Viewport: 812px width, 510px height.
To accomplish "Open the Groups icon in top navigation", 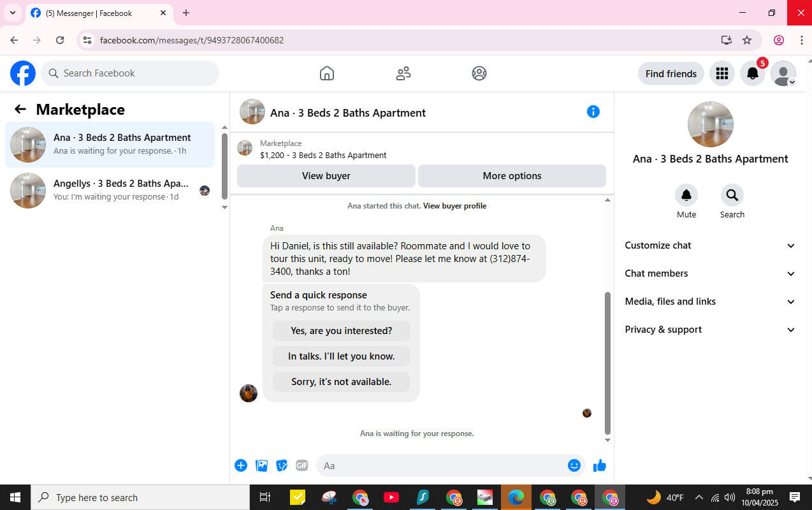I will coord(479,73).
